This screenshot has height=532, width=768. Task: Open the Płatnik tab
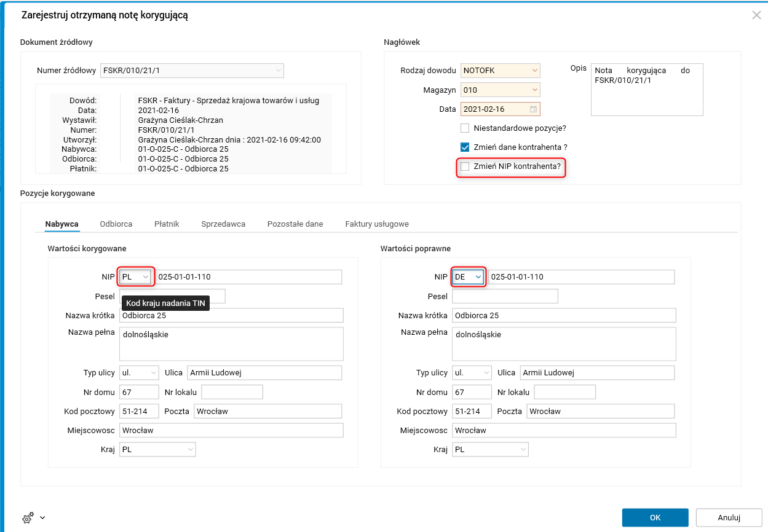167,224
